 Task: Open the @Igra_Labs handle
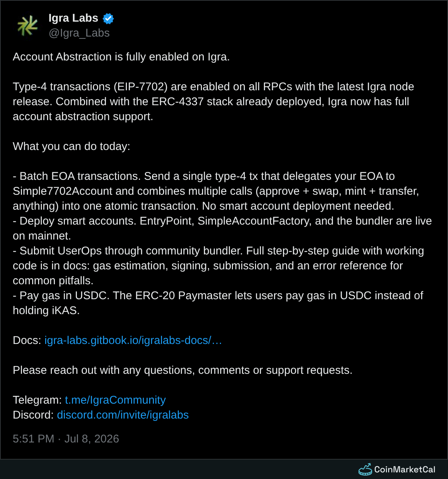(79, 33)
